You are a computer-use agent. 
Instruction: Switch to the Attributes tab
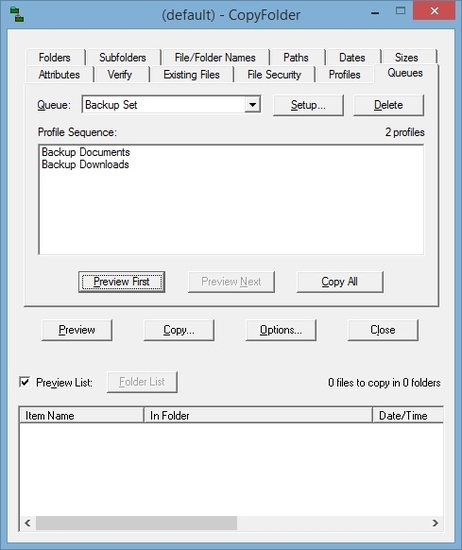point(59,74)
